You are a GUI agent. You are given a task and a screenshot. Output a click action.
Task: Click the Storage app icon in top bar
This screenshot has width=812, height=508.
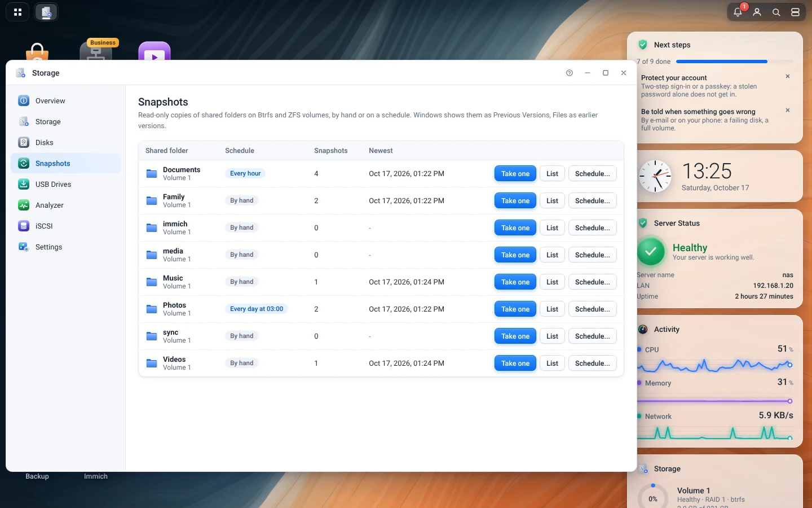point(46,12)
